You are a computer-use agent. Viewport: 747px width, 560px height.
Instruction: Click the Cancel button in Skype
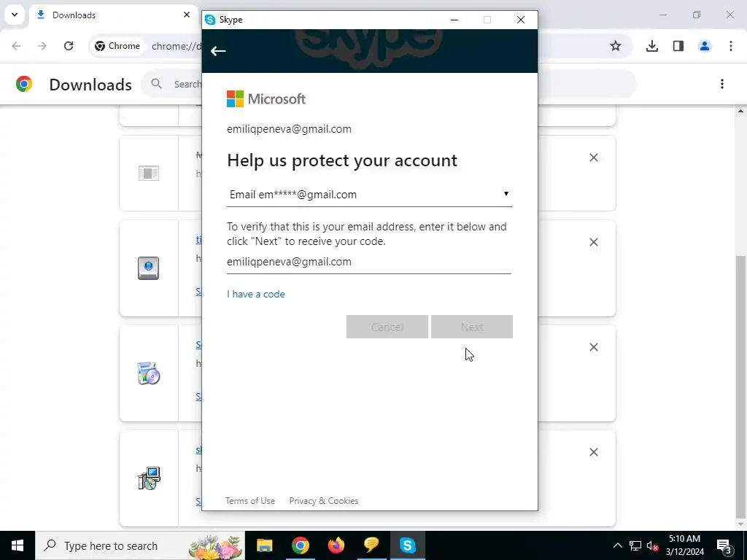coord(387,327)
